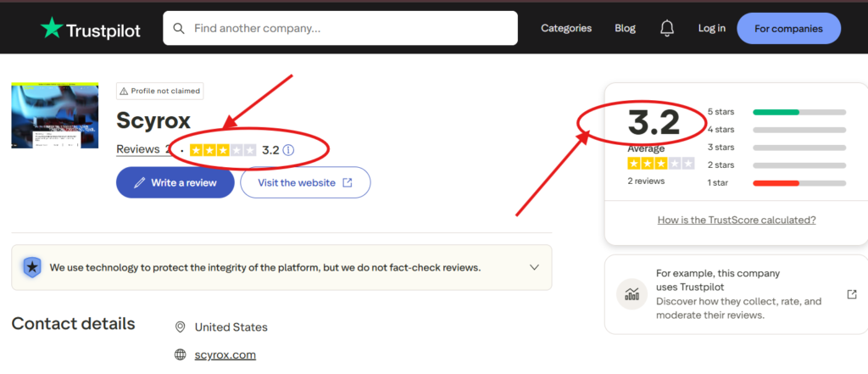Viewport: 868px width, 374px height.
Task: Click the chart icon in Trustpilot example card
Action: click(632, 294)
